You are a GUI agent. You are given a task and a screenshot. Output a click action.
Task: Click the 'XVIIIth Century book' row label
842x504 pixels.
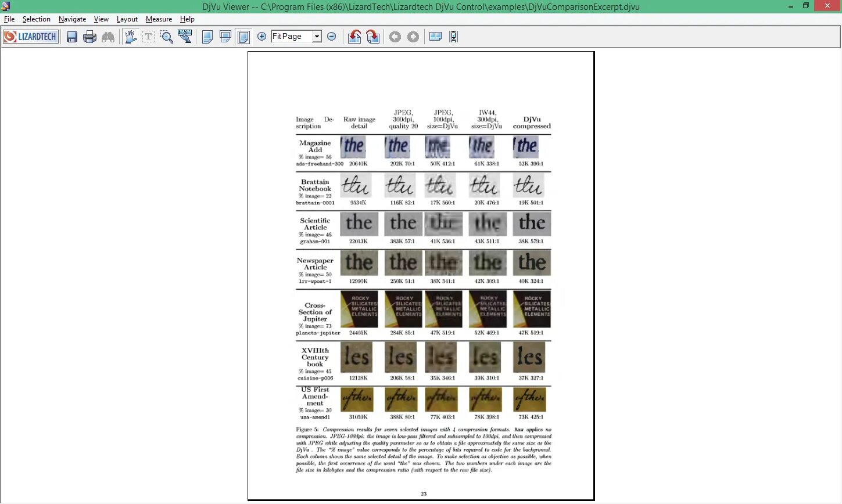[315, 357]
